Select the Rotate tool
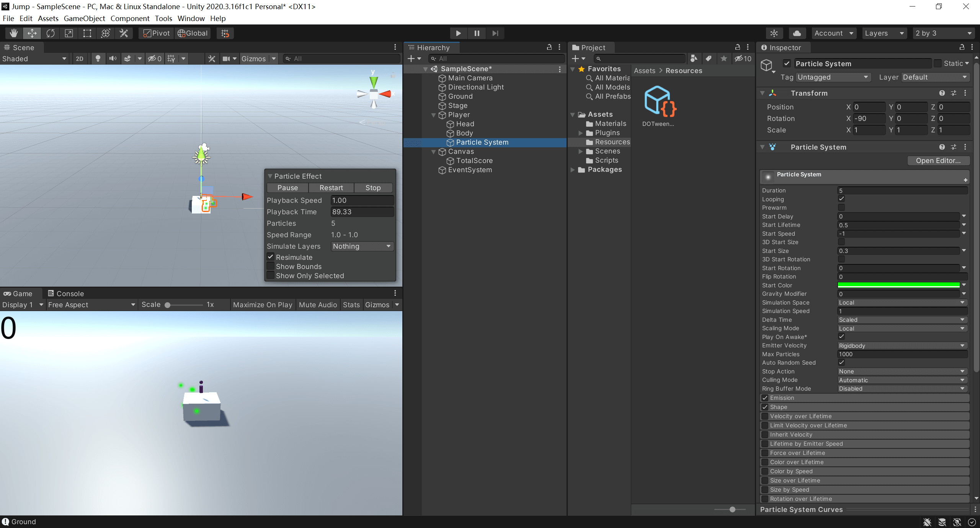Screen dimensions: 980x528 click(x=51, y=33)
